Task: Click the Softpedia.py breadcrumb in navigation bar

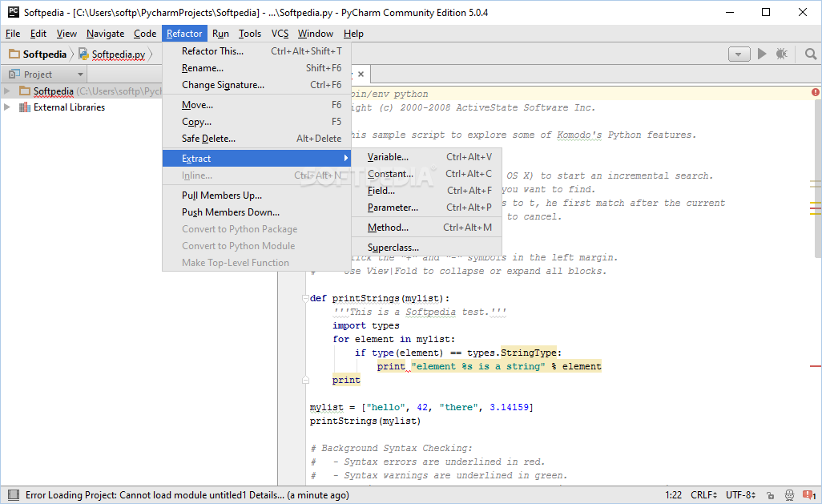Action: tap(112, 54)
